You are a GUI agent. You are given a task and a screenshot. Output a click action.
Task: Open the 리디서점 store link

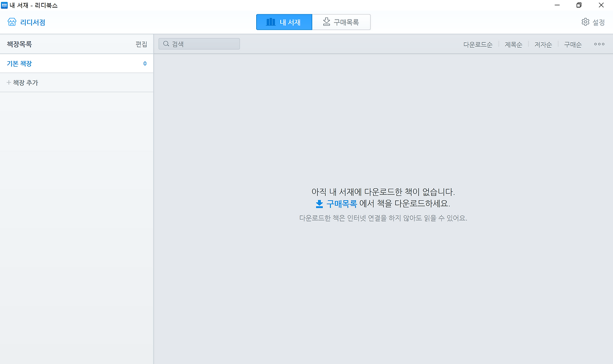tap(26, 22)
